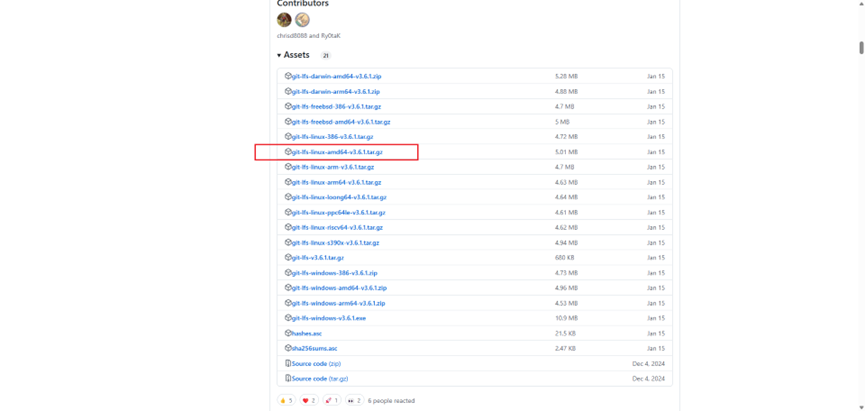Click the "2.47 KB" size value
The width and height of the screenshot is (865, 411).
pos(565,349)
